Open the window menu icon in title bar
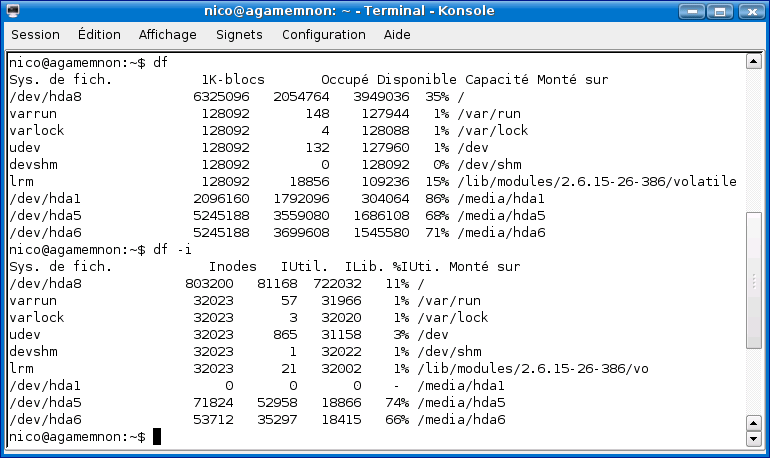The image size is (770, 458). click(x=14, y=11)
